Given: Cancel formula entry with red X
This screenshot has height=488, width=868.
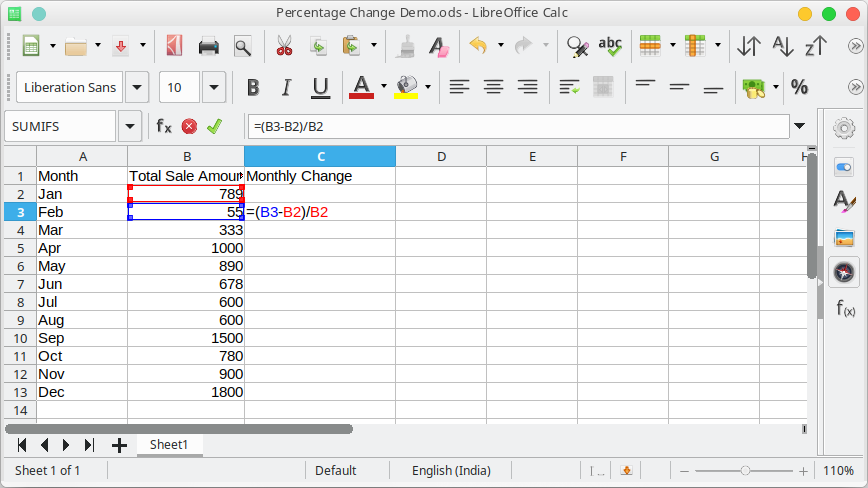Looking at the screenshot, I should coord(189,127).
